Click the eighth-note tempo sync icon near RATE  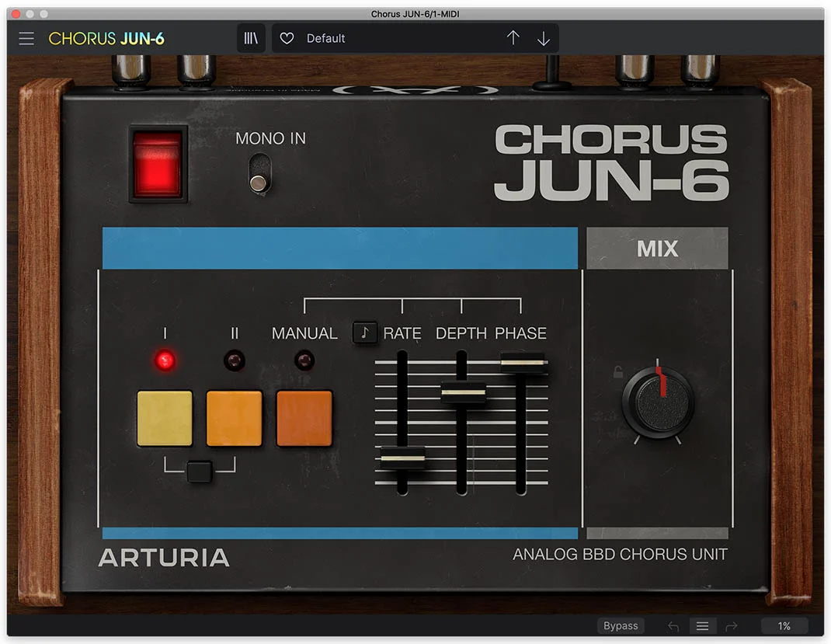[x=365, y=333]
